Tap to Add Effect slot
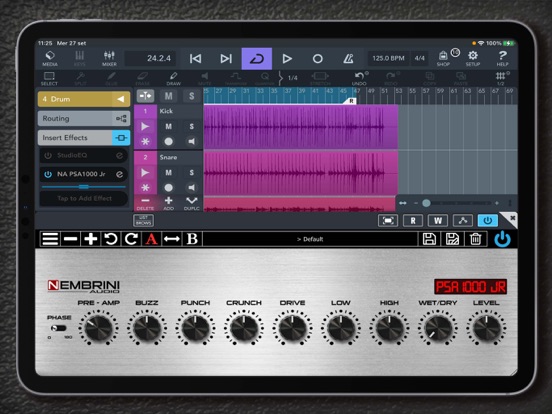 (x=84, y=199)
